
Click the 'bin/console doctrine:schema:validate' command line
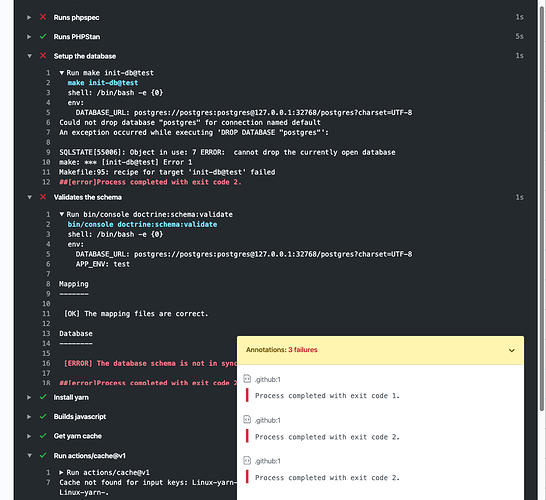(142, 224)
